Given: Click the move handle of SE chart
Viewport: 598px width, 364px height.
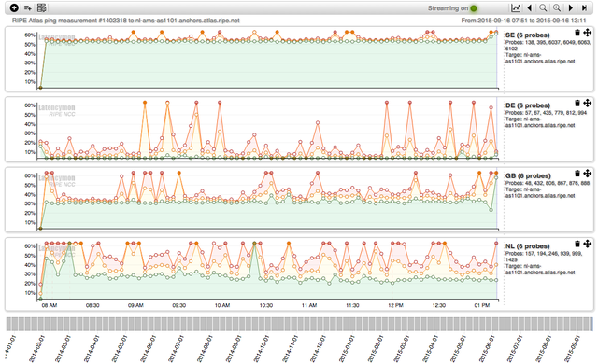Looking at the screenshot, I should coord(588,33).
